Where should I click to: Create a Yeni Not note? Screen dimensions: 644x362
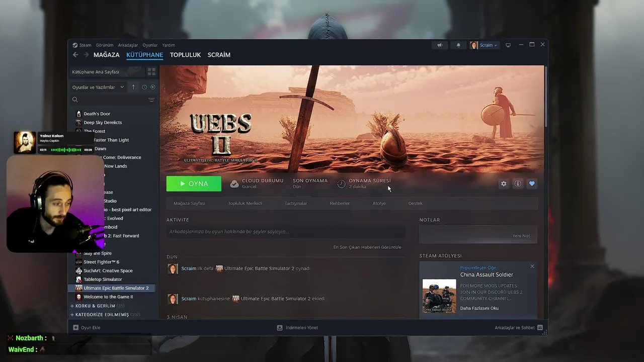coord(521,236)
